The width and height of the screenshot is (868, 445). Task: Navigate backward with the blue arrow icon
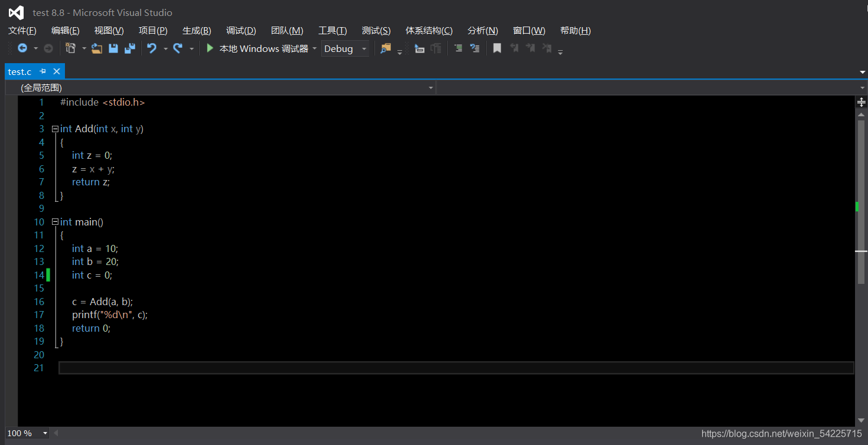22,48
